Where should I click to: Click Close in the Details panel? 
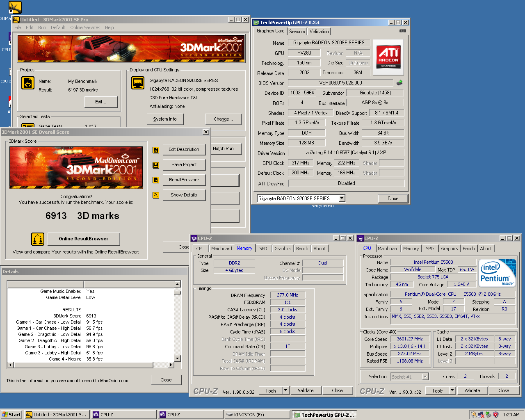click(x=166, y=380)
